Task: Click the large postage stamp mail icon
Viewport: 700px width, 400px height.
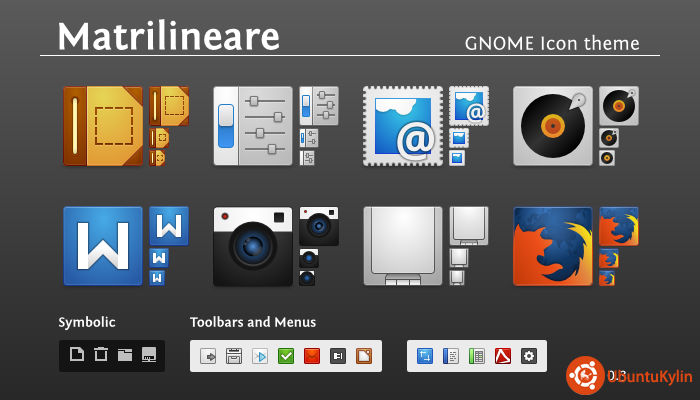Action: click(403, 126)
